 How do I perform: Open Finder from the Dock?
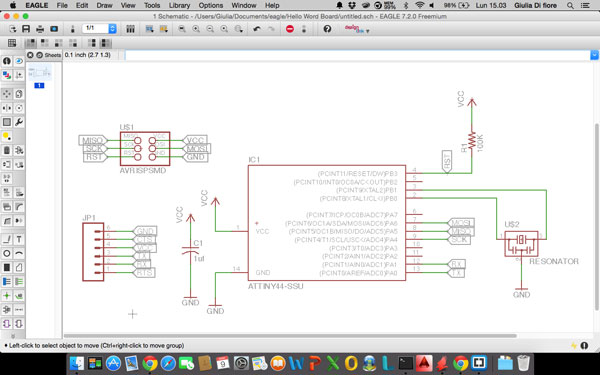tap(78, 363)
